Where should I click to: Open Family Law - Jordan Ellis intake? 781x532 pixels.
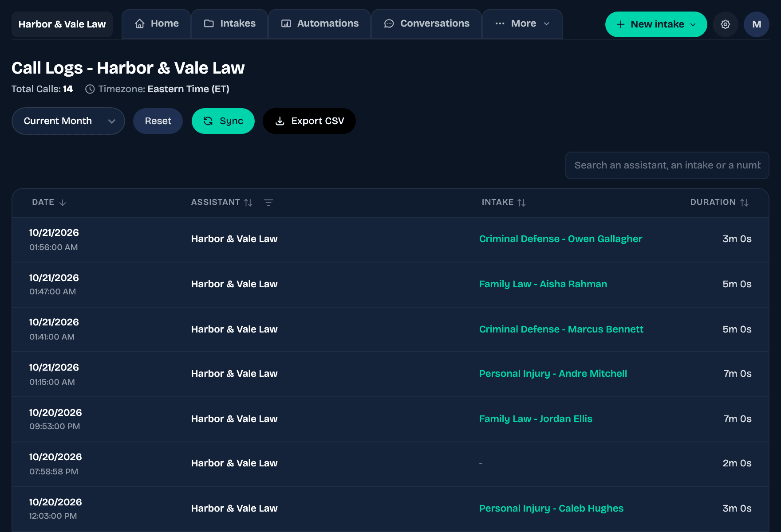(536, 419)
